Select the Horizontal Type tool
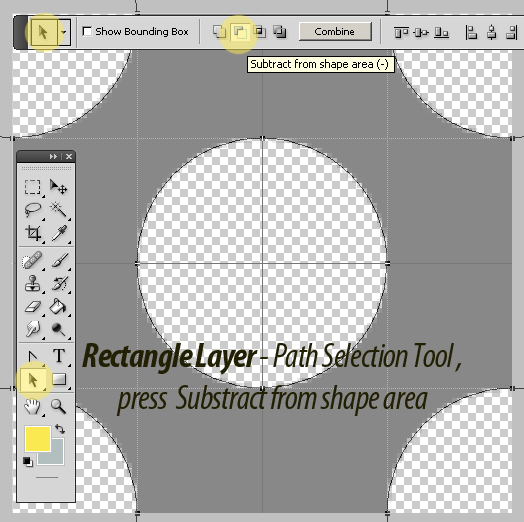Screen dimensions: 524x522 pos(59,356)
